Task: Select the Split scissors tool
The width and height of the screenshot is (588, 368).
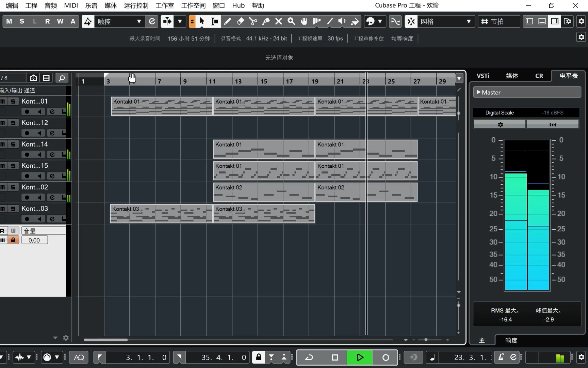Action: [253, 21]
